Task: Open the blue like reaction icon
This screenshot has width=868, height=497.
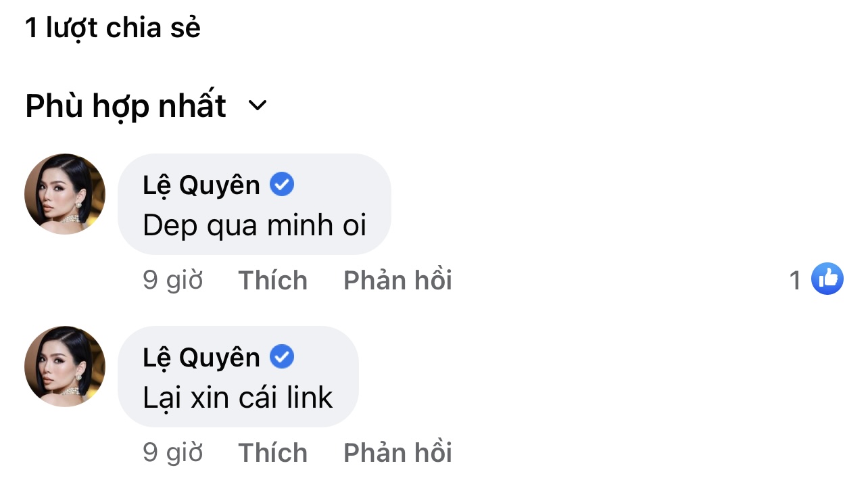Action: coord(827,279)
